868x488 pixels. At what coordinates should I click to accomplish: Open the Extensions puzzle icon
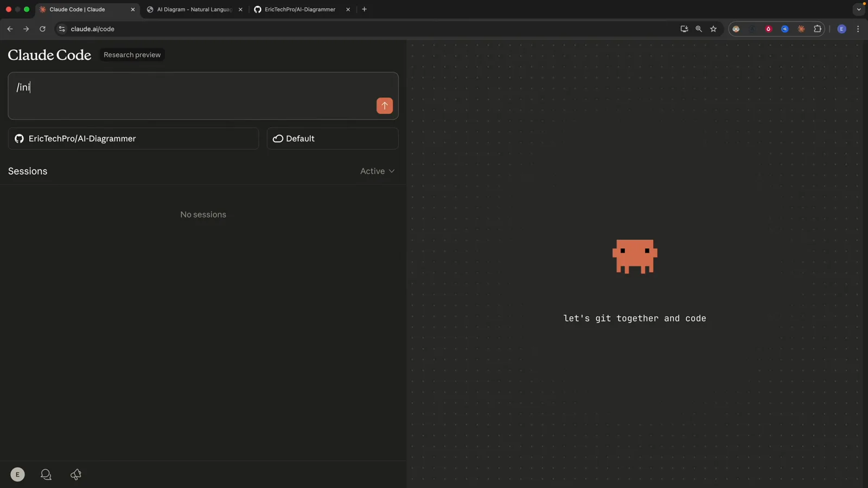(x=818, y=29)
